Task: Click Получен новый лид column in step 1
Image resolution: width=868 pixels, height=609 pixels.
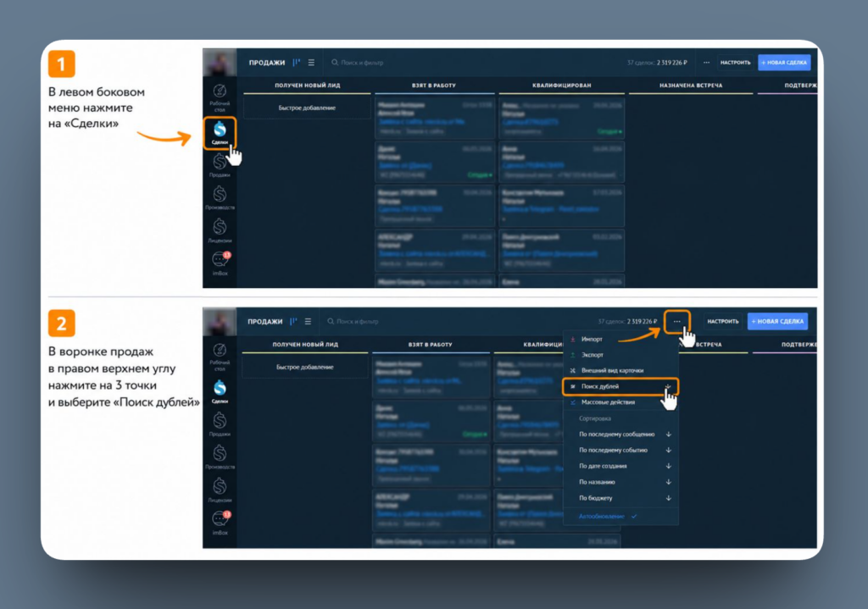Action: tap(307, 86)
